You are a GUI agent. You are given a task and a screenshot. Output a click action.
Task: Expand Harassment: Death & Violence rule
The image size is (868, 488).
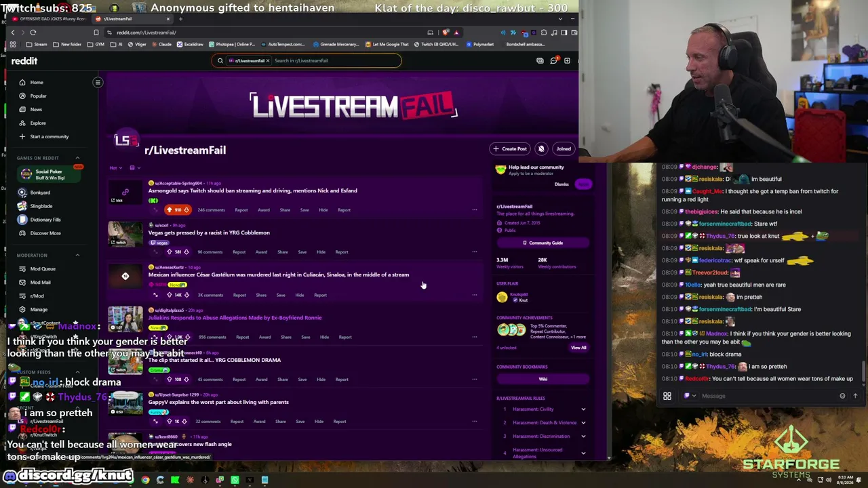coord(583,423)
